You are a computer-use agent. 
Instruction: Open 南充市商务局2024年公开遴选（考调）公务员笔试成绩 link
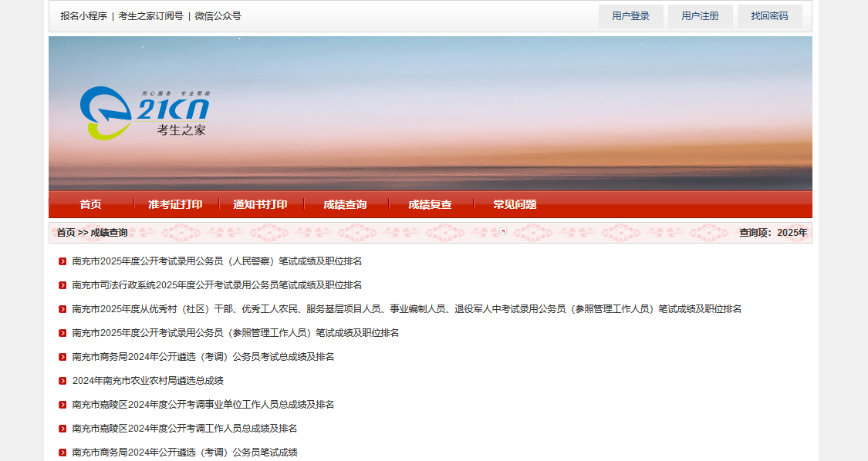185,453
